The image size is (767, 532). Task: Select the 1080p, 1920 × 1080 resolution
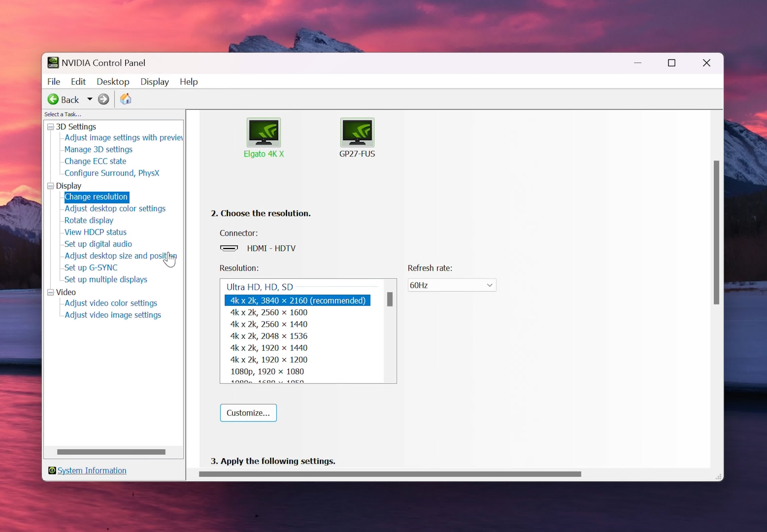[267, 371]
